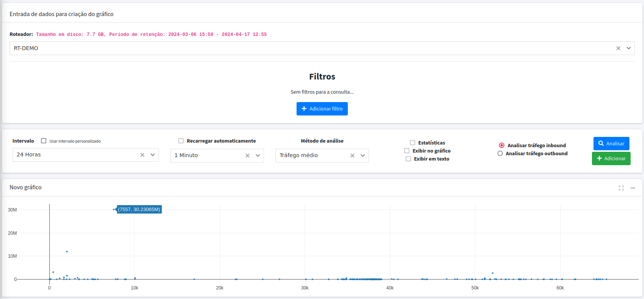The height and width of the screenshot is (299, 644).
Task: Clear the 1 Minuto reload value
Action: pyautogui.click(x=248, y=156)
